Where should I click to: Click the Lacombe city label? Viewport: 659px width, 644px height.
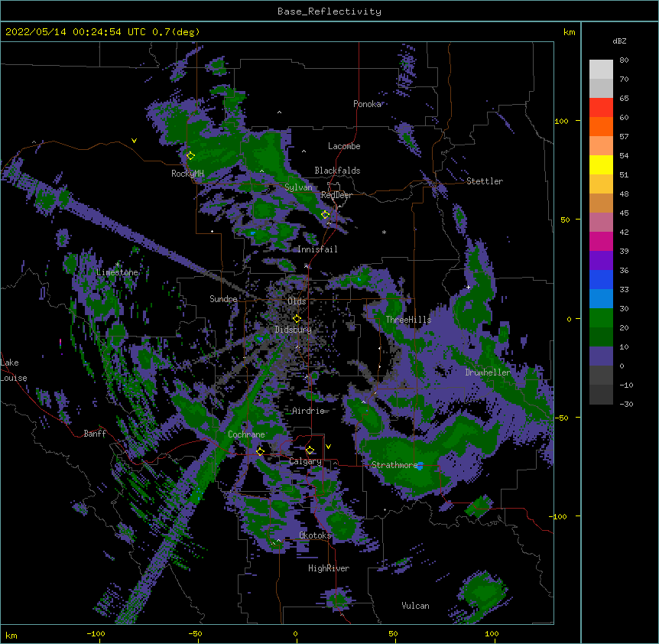344,146
